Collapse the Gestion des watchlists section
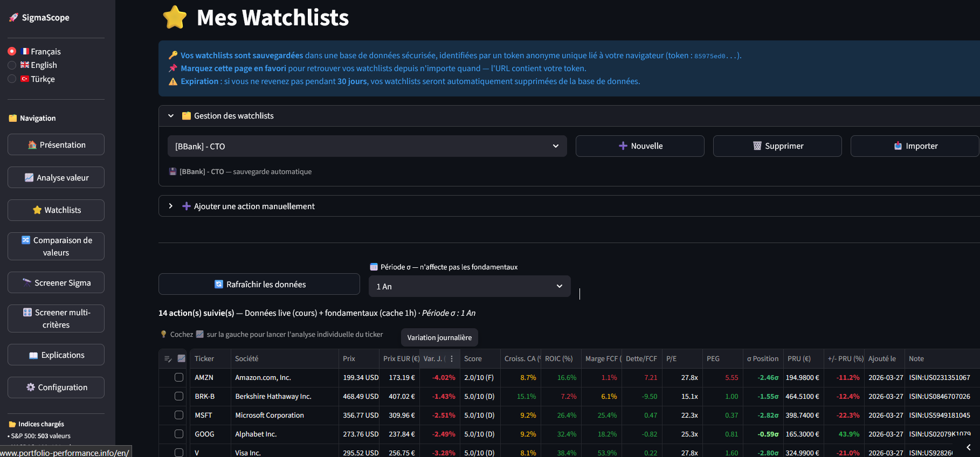This screenshot has height=457, width=980. (171, 116)
